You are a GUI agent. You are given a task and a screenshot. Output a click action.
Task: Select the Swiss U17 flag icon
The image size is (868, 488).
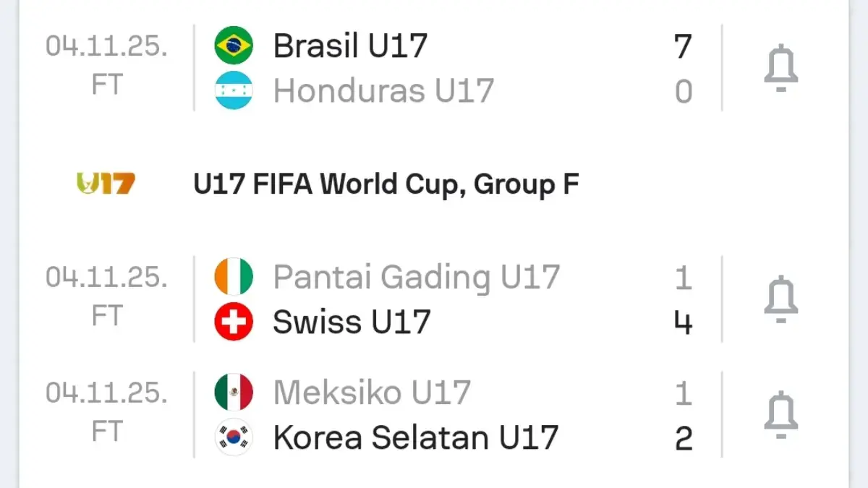click(x=233, y=322)
